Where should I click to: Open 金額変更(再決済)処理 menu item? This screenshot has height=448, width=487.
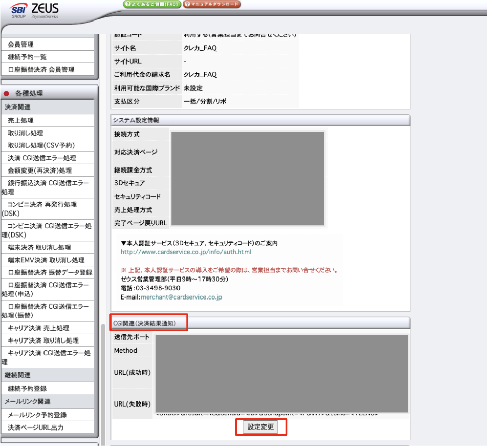click(48, 170)
